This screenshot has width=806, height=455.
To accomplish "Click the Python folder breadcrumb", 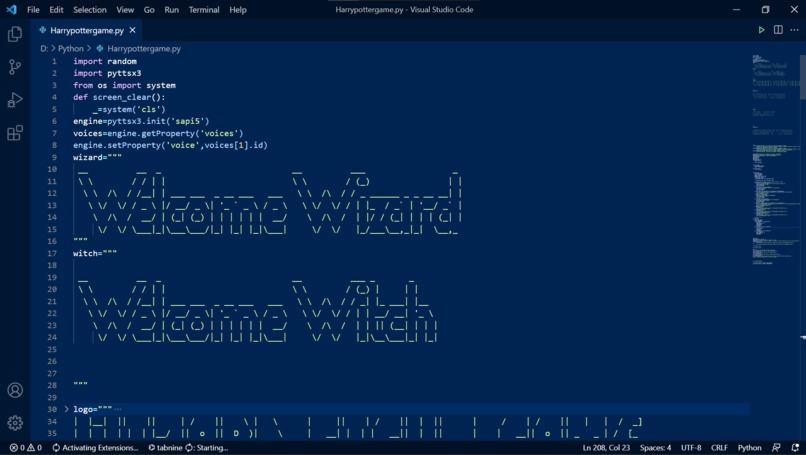I will coord(70,48).
